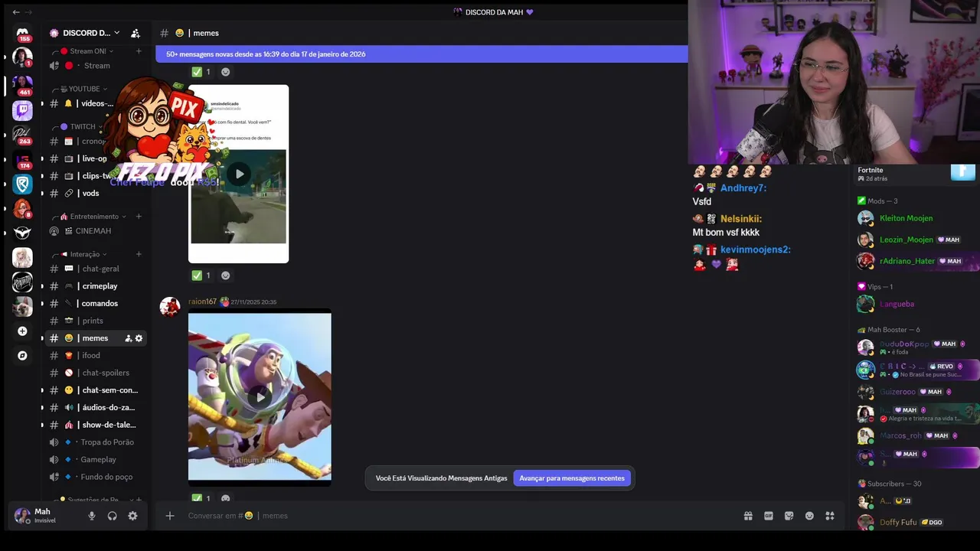Add reaction below dental floss video
This screenshot has width=980, height=551.
(225, 275)
